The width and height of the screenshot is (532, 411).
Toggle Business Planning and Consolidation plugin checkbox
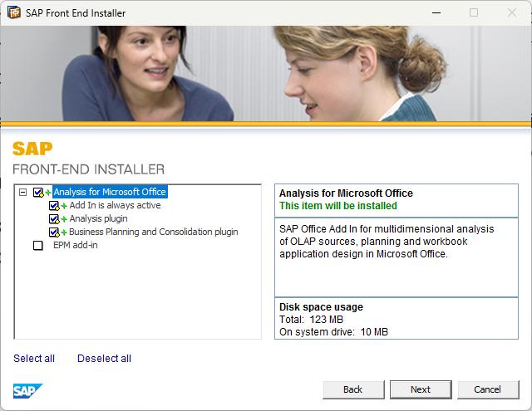(x=53, y=232)
